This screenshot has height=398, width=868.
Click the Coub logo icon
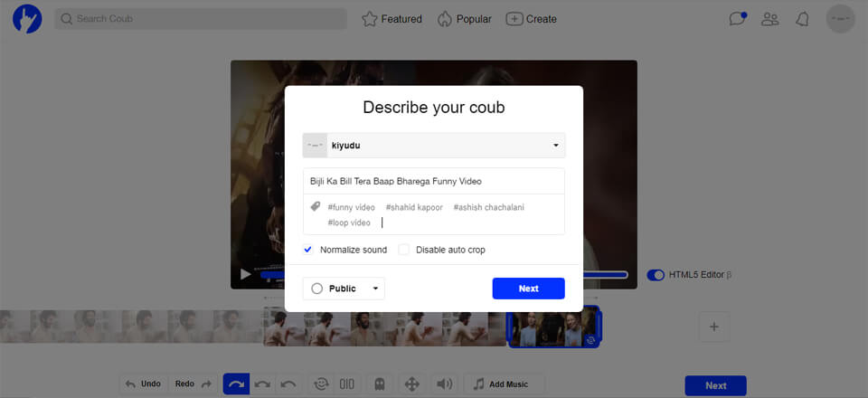pyautogui.click(x=27, y=19)
